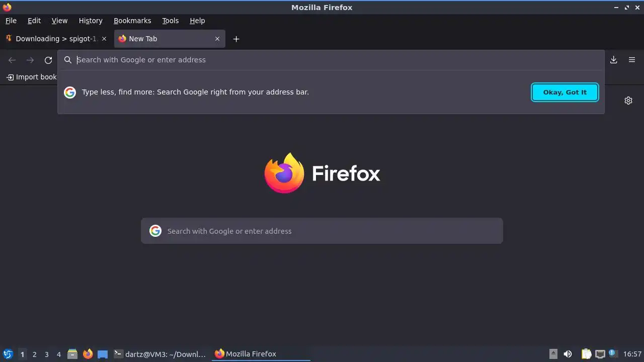Maximize the Firefox window
Image resolution: width=644 pixels, height=362 pixels.
627,8
